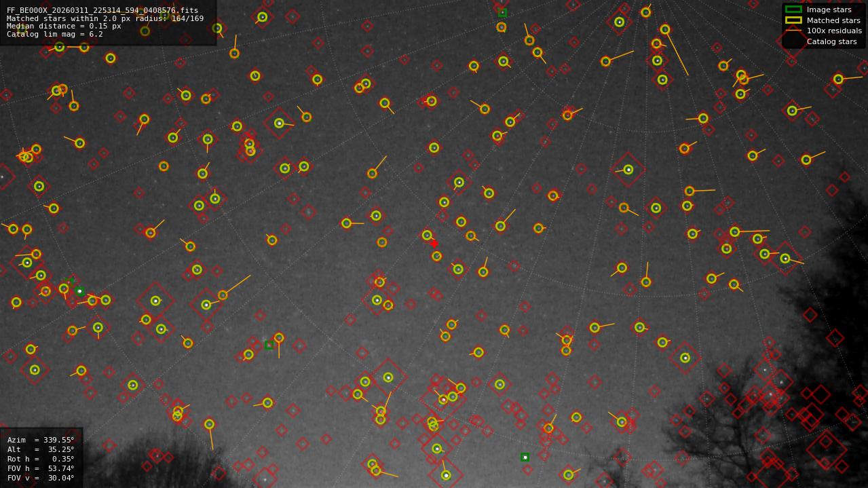Screen dimensions: 868x488
Task: Click the red center-of-field cross marker
Action: (434, 244)
